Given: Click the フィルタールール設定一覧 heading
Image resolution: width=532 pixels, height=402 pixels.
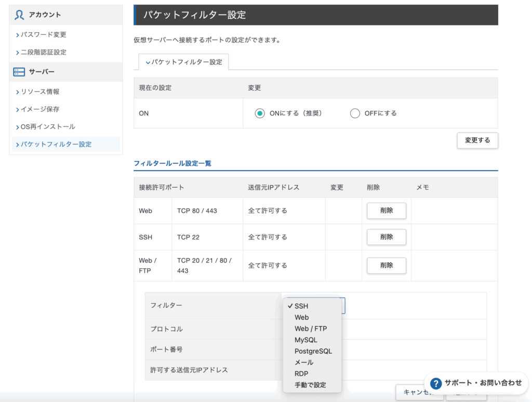Looking at the screenshot, I should pyautogui.click(x=172, y=163).
